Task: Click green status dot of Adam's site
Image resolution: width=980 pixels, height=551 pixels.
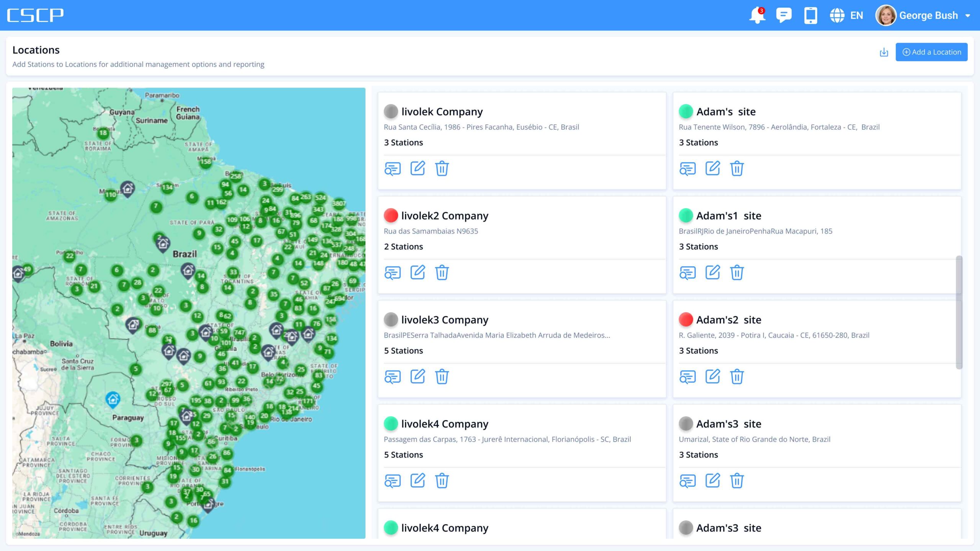Action: pyautogui.click(x=686, y=111)
